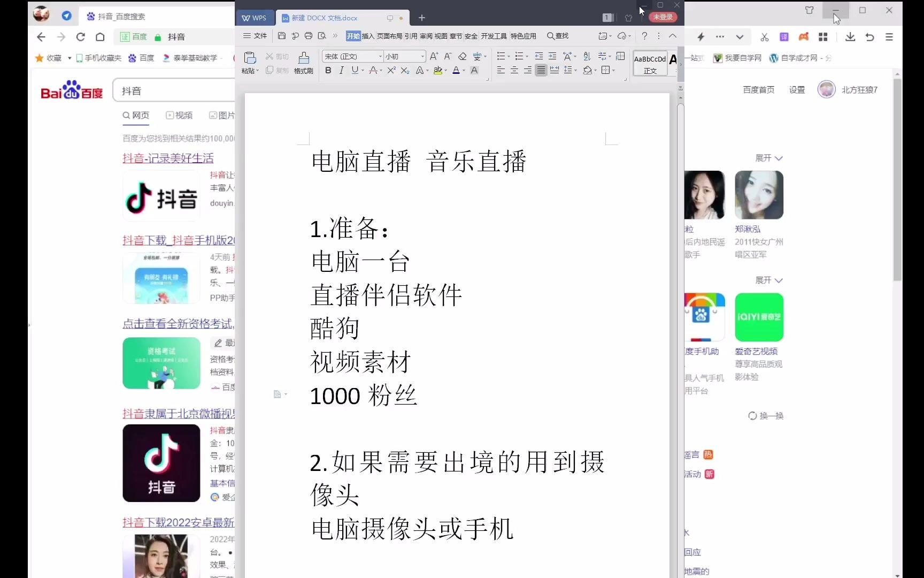Image resolution: width=924 pixels, height=578 pixels.
Task: Toggle strikethrough text formatting in WPS
Action: (x=373, y=70)
